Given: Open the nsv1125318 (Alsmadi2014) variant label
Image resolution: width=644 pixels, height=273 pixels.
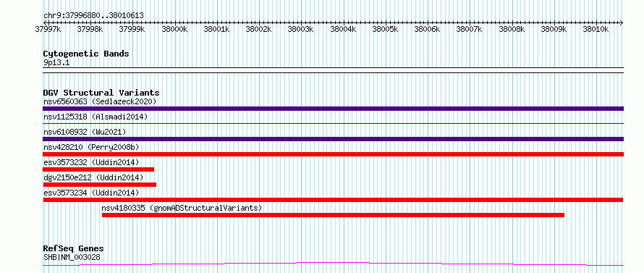Looking at the screenshot, I should pos(96,117).
